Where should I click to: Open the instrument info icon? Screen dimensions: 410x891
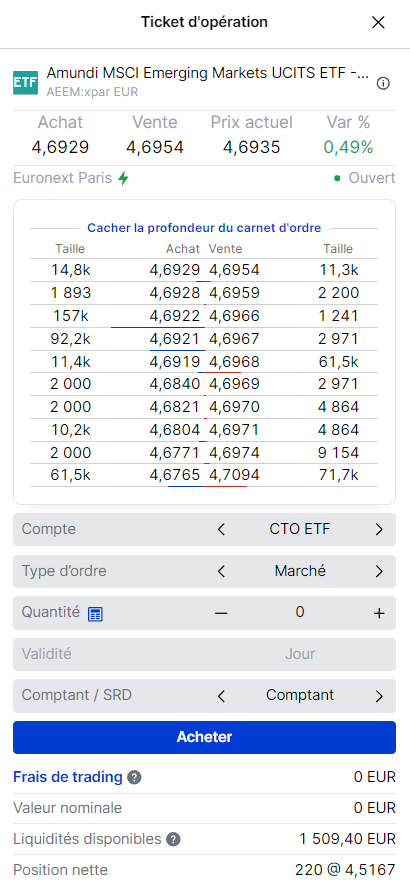click(383, 84)
